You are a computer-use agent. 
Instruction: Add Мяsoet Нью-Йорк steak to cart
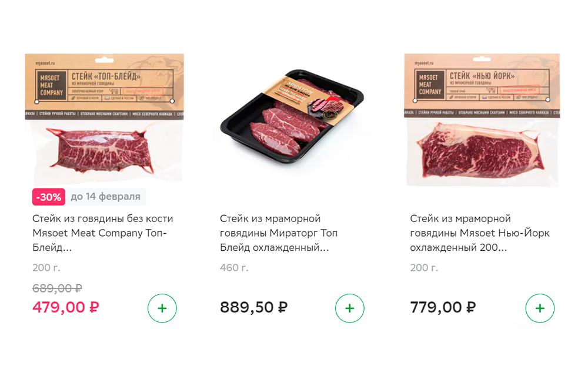(x=540, y=308)
